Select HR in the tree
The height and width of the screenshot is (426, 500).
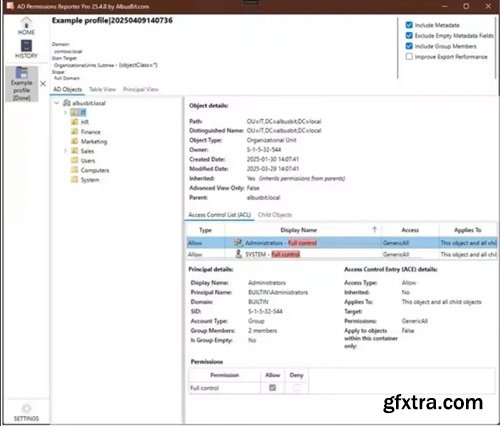click(x=85, y=122)
